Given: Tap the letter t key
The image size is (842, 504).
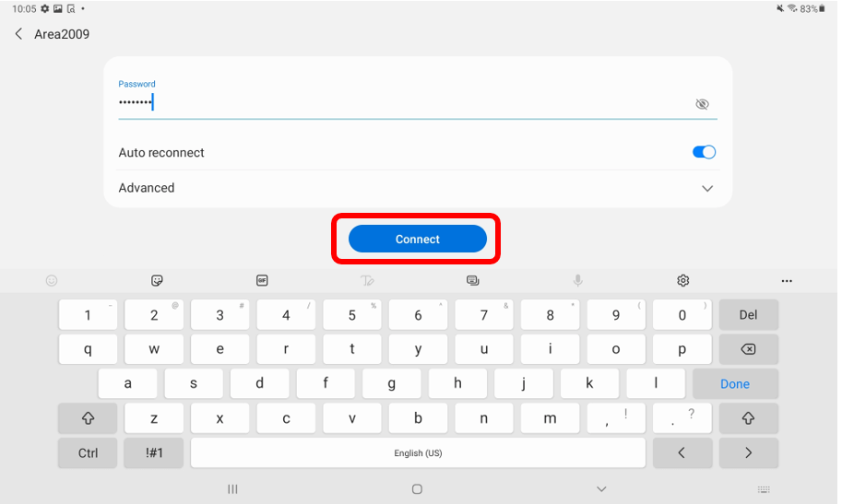Looking at the screenshot, I should pyautogui.click(x=351, y=349).
